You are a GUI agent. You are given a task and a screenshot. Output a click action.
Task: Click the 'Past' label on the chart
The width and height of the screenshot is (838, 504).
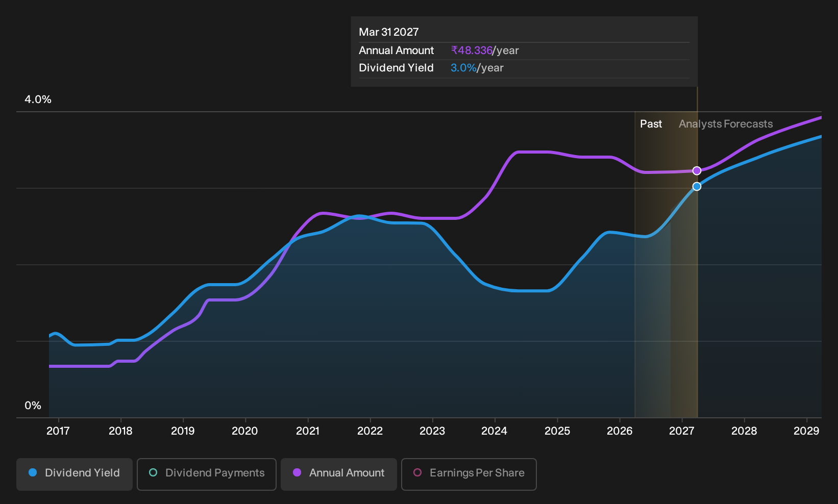point(651,124)
